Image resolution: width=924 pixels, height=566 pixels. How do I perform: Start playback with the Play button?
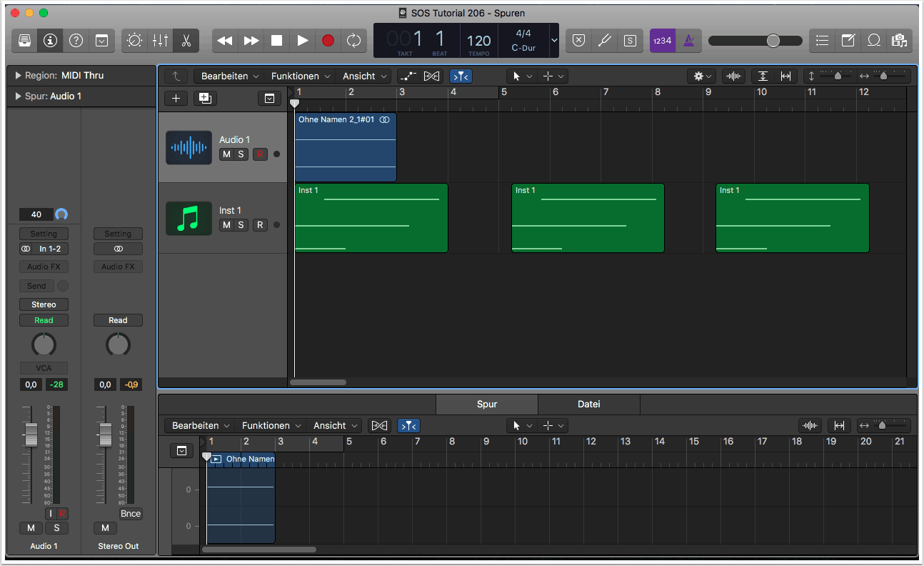303,41
